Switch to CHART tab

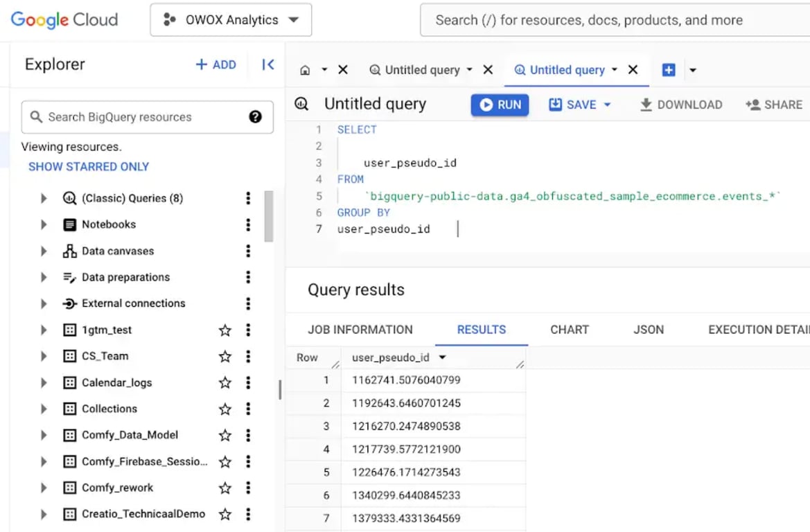(x=570, y=330)
